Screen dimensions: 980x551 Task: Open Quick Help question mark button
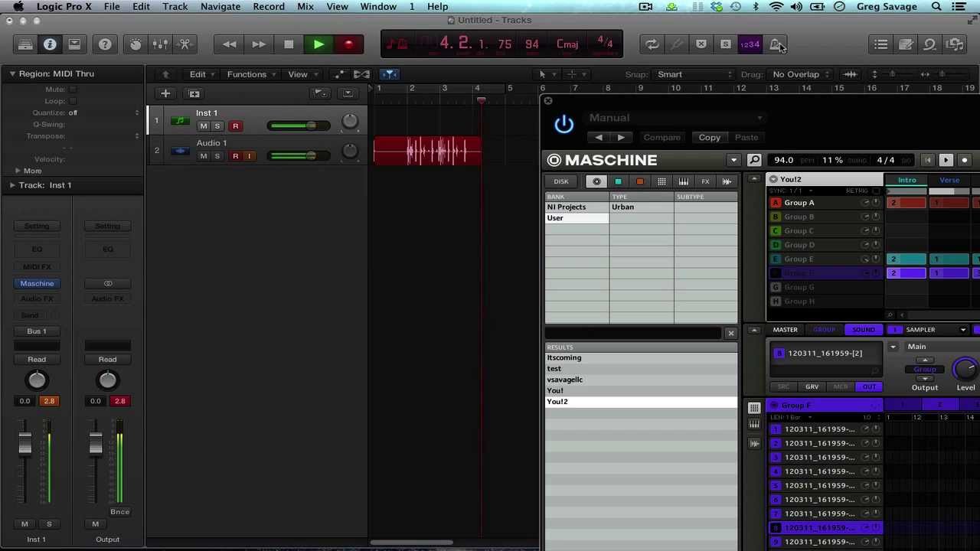tap(105, 44)
